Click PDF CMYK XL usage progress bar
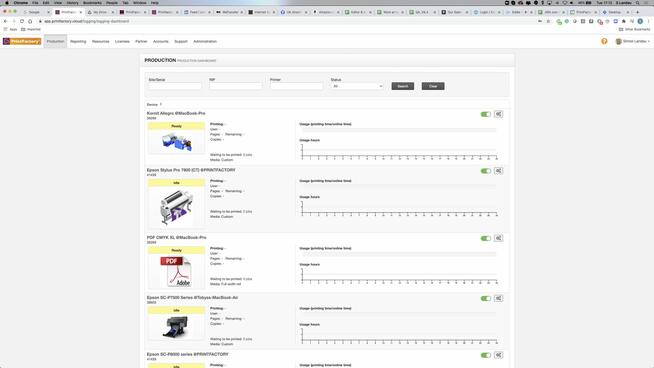 398,254
